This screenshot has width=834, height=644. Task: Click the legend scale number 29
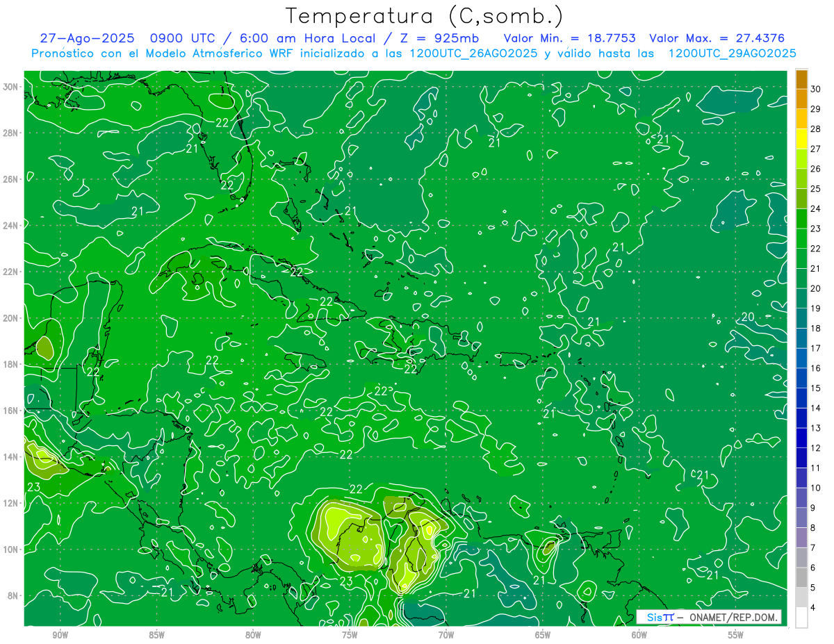click(x=816, y=108)
